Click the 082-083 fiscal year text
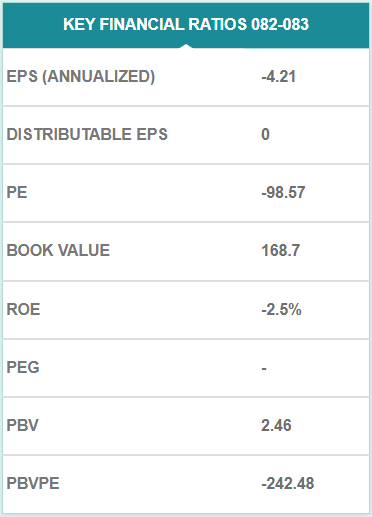372x517 pixels. (280, 24)
